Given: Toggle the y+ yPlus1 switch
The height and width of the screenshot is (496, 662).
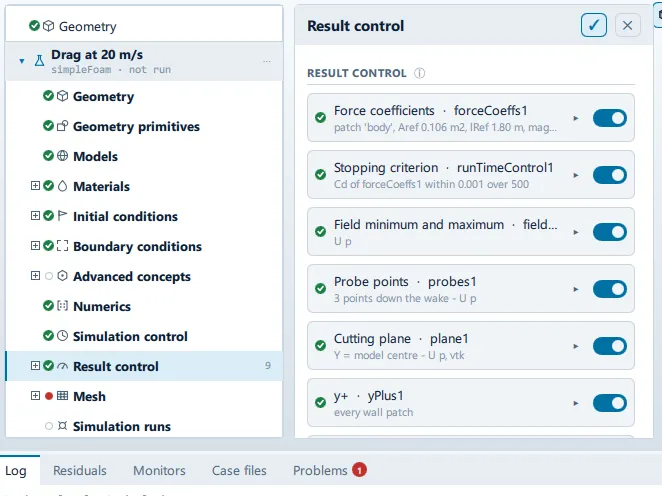Looking at the screenshot, I should click(610, 403).
